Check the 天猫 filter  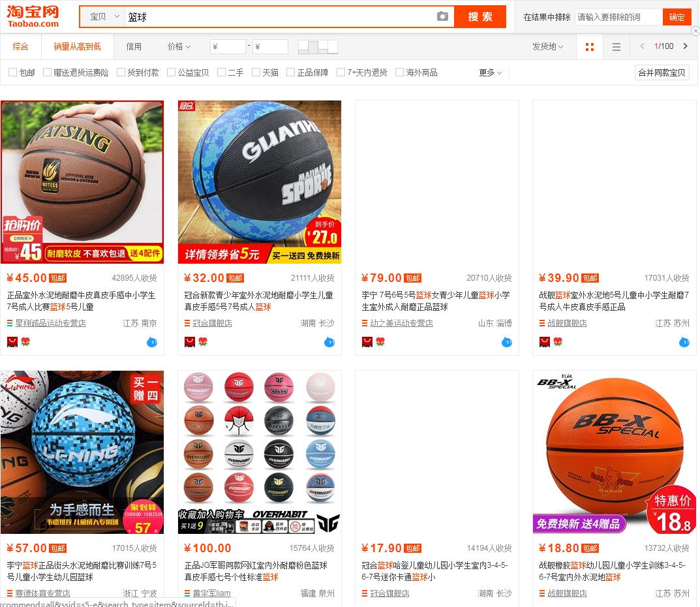coord(256,72)
